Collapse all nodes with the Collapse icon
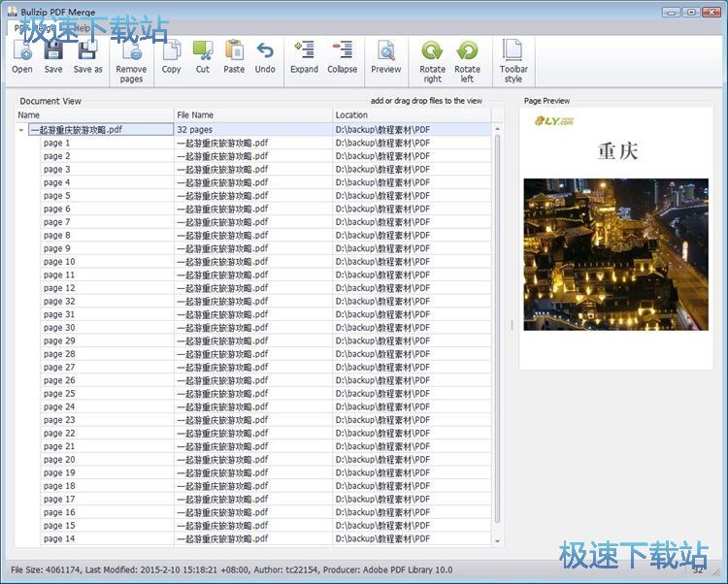728x584 pixels. click(342, 56)
